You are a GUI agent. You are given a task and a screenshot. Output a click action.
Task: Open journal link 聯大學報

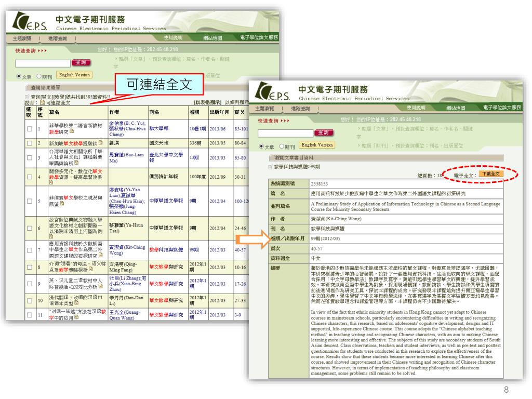159,129
